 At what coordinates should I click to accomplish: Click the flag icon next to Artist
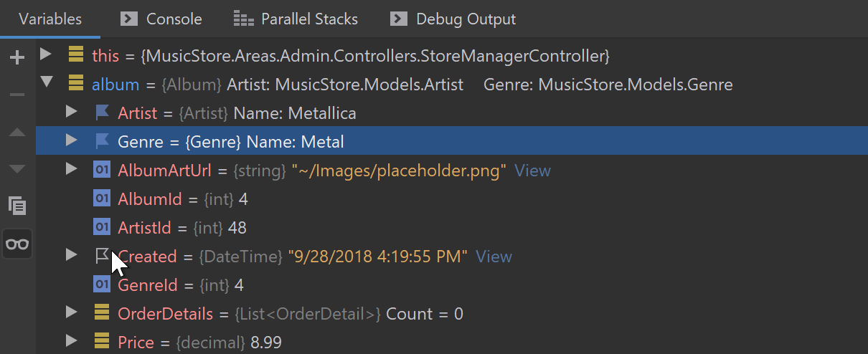102,113
